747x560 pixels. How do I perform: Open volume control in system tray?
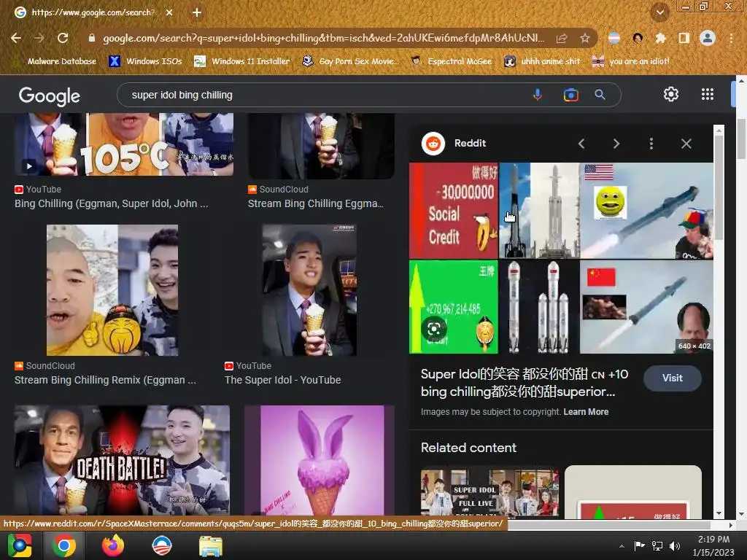point(675,545)
